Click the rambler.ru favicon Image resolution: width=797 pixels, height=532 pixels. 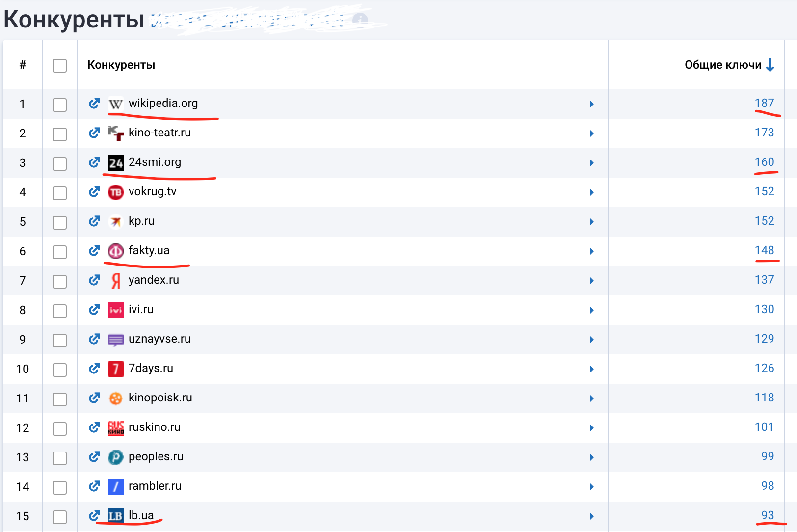[x=115, y=487]
